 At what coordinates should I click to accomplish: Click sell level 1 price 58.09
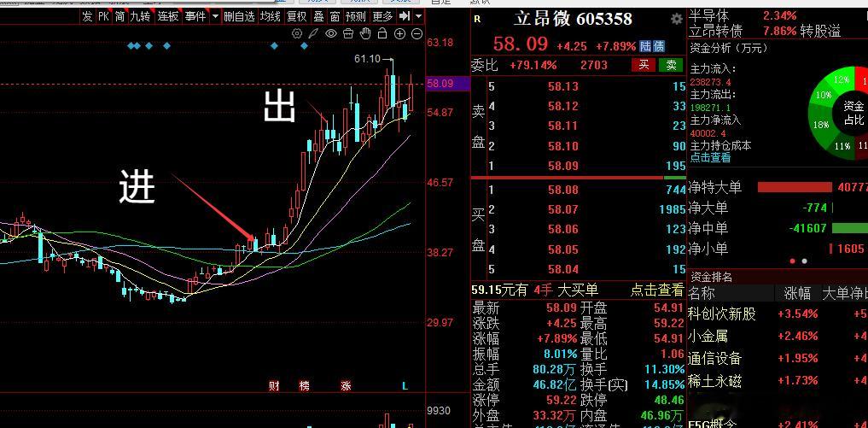coord(563,166)
